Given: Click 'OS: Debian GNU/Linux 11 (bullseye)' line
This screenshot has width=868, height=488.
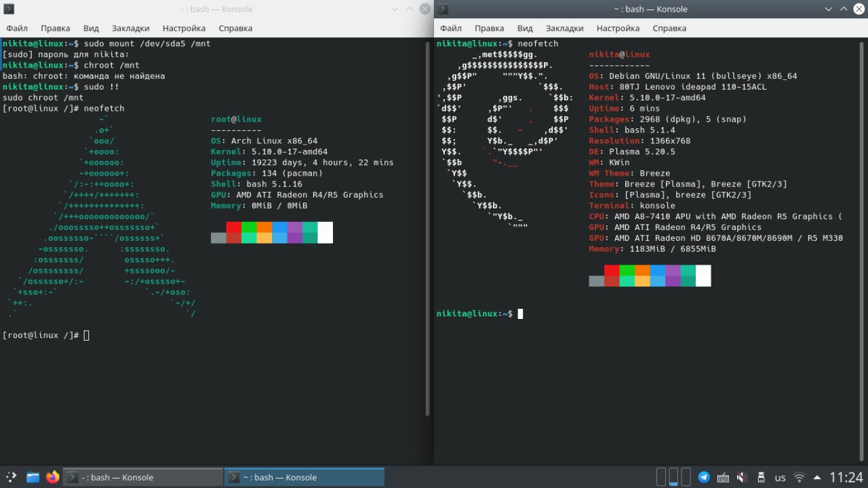Looking at the screenshot, I should point(693,76).
